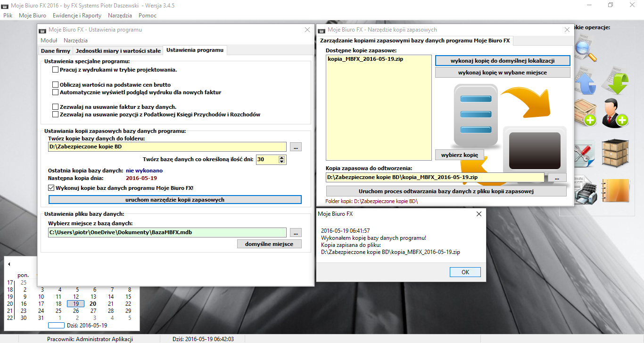Click the backup to restore path field
644x343 pixels.
(435, 178)
